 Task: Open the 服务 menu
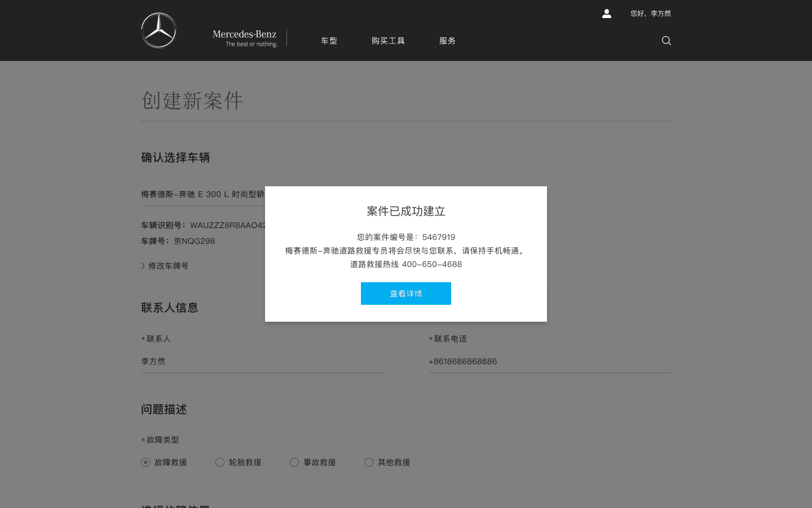click(x=447, y=41)
